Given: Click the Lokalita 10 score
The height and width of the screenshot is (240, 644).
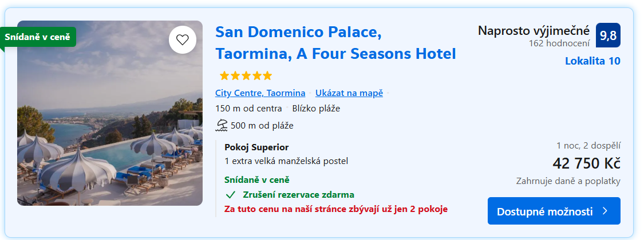Looking at the screenshot, I should pyautogui.click(x=592, y=61).
